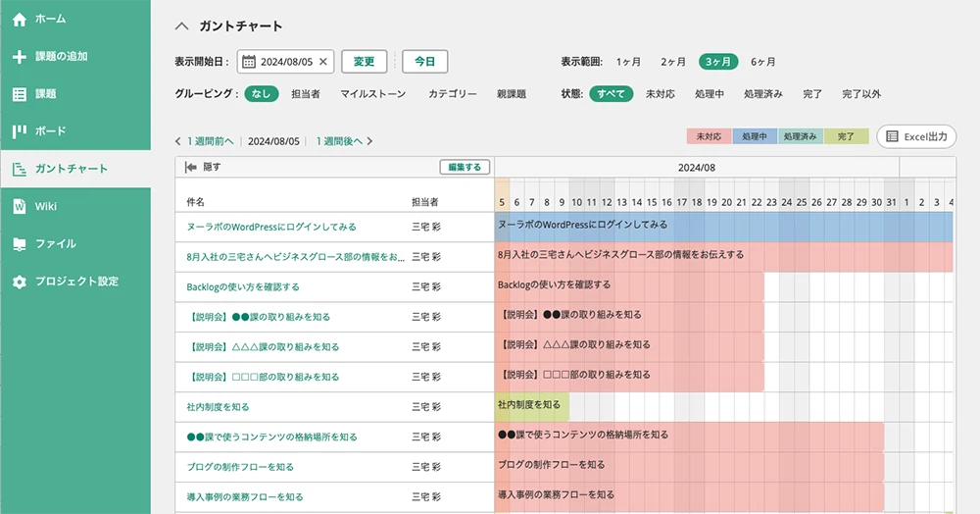Screen dimensions: 980x514
Task: Collapse the ガントチャート section header
Action: (181, 26)
